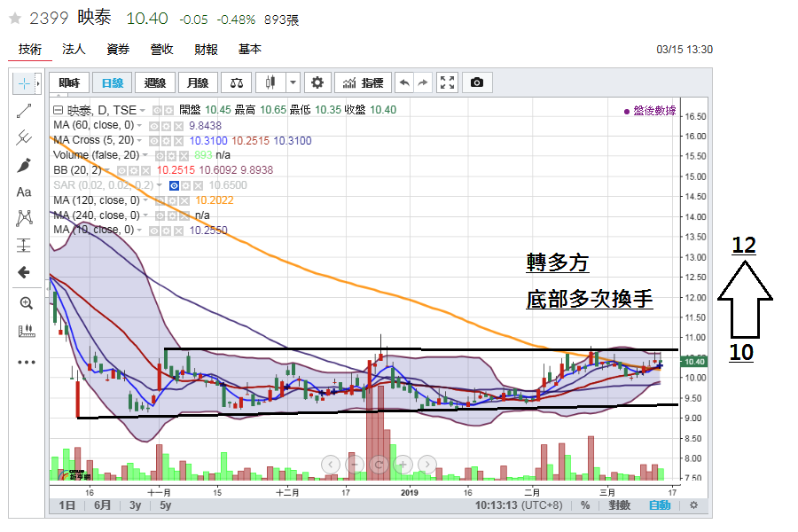Open settings gear at bottom right of chart
Viewport: 798px width, 532px height.
click(693, 505)
